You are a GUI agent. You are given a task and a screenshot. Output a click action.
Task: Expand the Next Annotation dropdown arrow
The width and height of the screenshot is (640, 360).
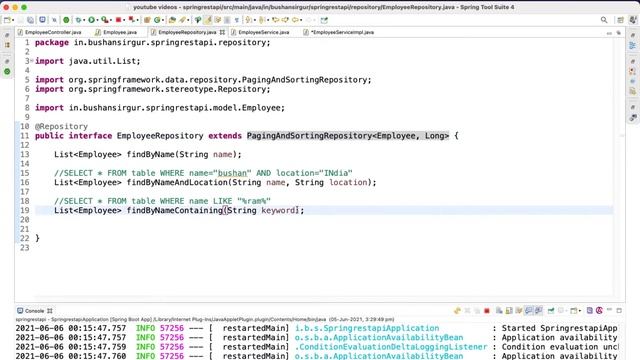tap(254, 20)
